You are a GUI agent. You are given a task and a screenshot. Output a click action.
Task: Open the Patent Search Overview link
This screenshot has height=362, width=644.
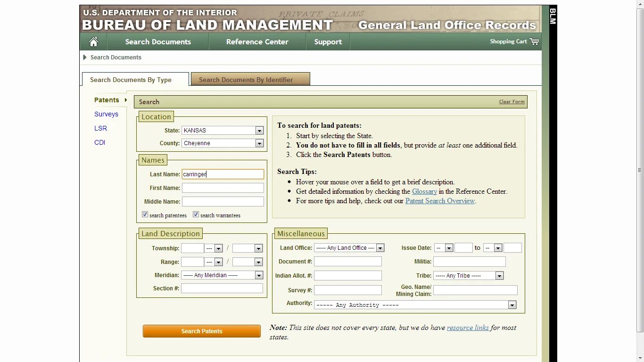click(x=440, y=201)
